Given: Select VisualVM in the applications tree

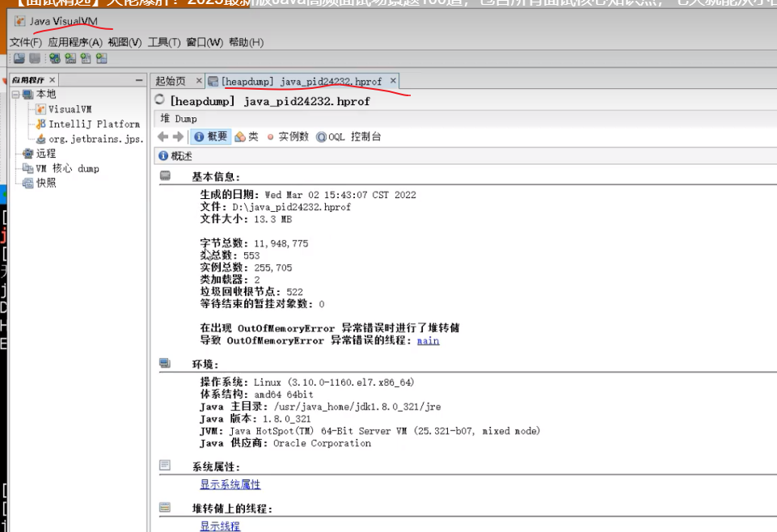Looking at the screenshot, I should tap(70, 109).
